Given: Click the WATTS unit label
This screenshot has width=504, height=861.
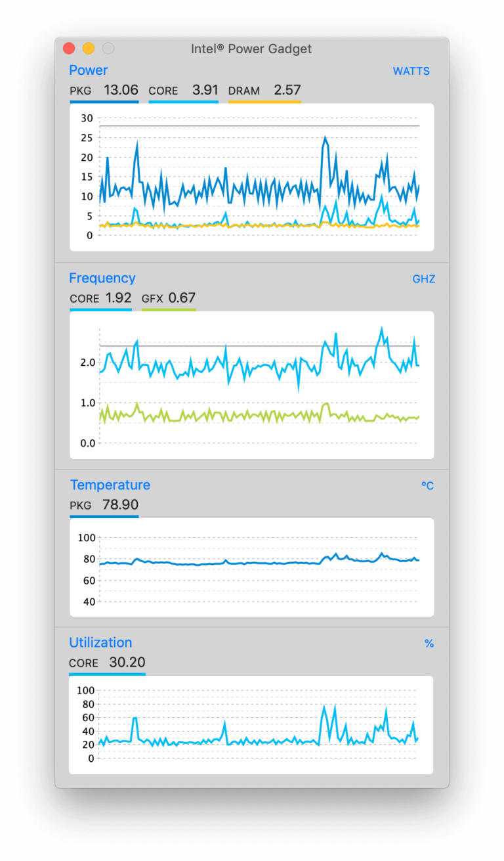Looking at the screenshot, I should [411, 71].
